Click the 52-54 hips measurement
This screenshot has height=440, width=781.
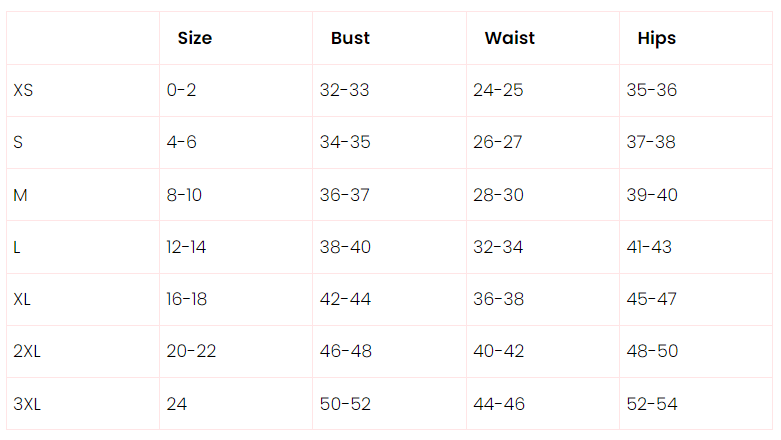(651, 404)
